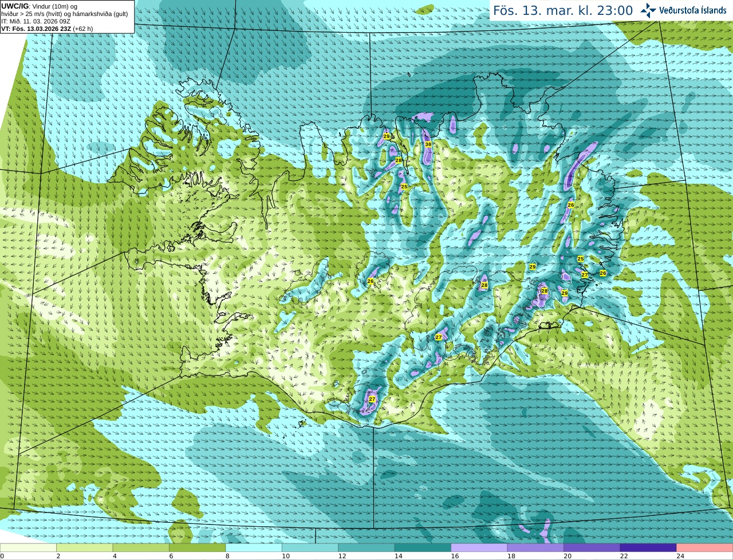This screenshot has height=560, width=733.
Task: Click the legend tick label 18
Action: (511, 556)
